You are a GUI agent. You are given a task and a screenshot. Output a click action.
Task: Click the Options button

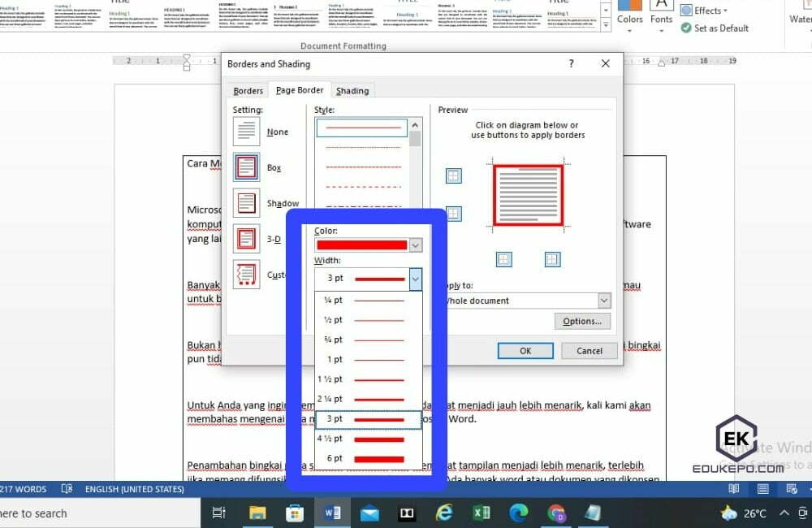581,321
